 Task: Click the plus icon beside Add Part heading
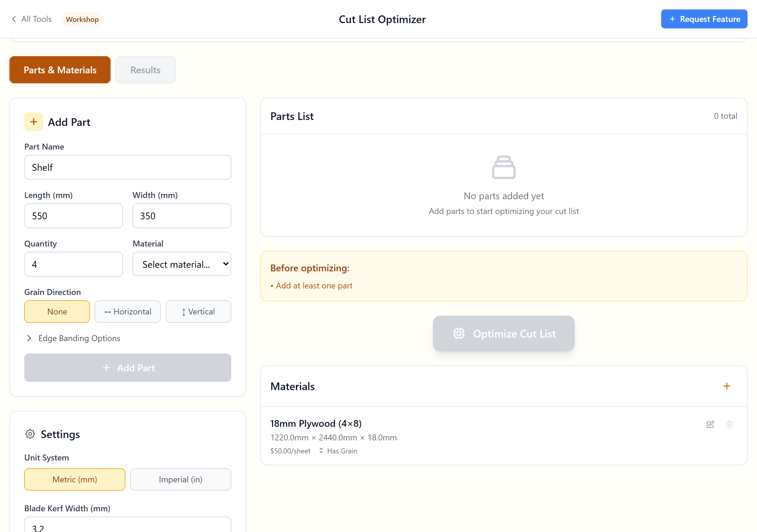tap(34, 122)
